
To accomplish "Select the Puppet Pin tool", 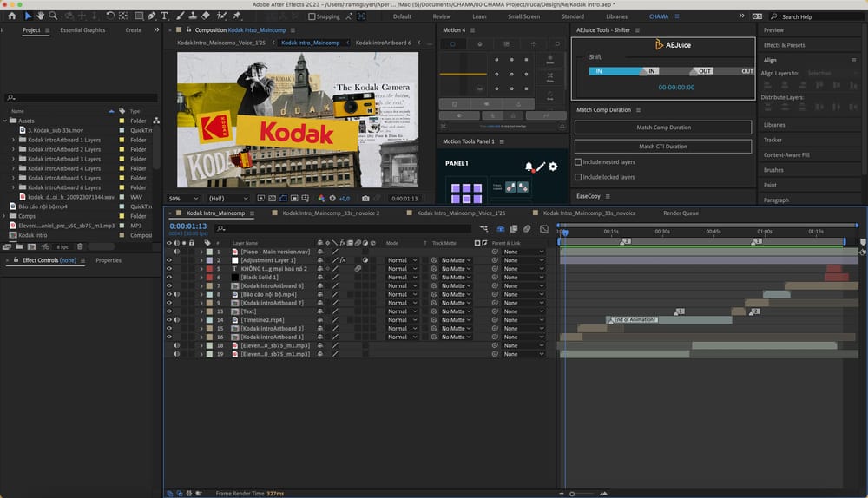I will pyautogui.click(x=238, y=16).
